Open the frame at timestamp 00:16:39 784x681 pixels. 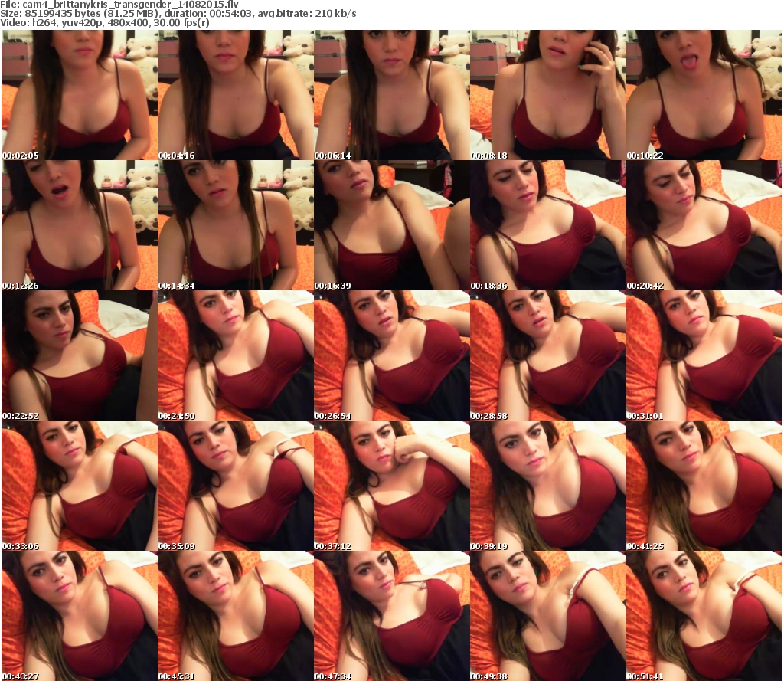click(391, 225)
